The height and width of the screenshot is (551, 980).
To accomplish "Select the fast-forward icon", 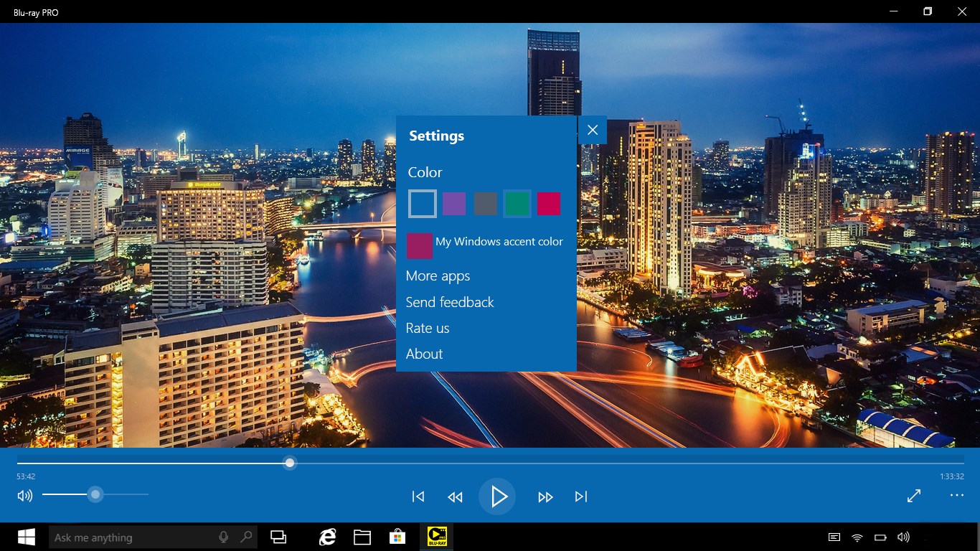I will (545, 496).
